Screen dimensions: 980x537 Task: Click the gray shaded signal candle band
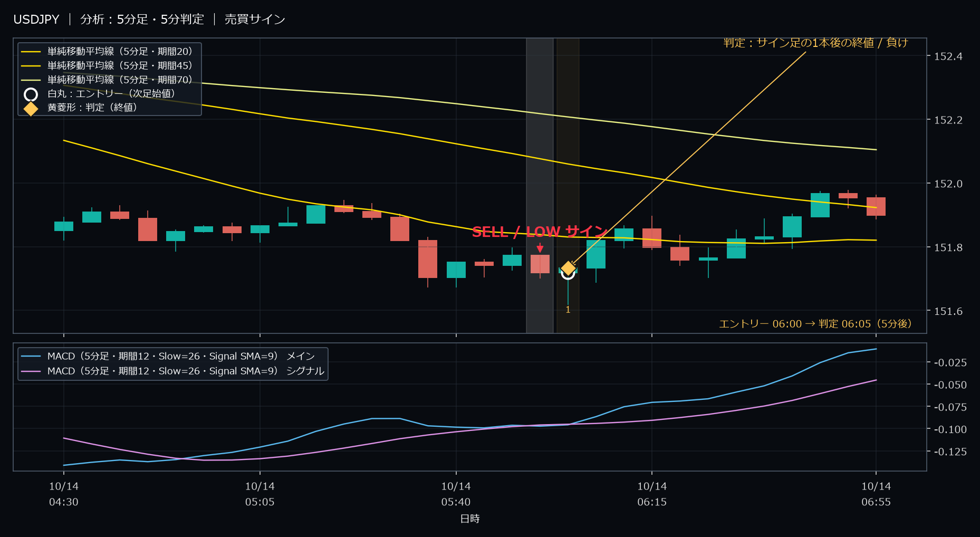coord(540,185)
